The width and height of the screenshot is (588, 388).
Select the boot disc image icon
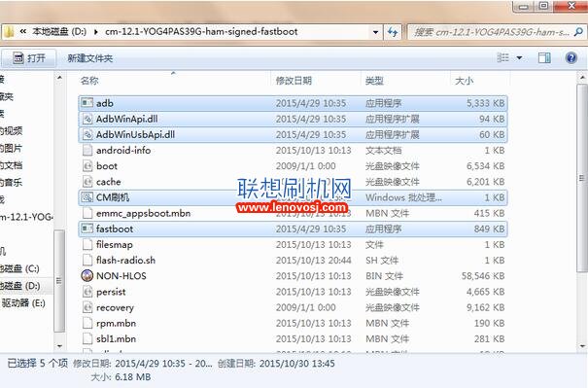click(87, 166)
